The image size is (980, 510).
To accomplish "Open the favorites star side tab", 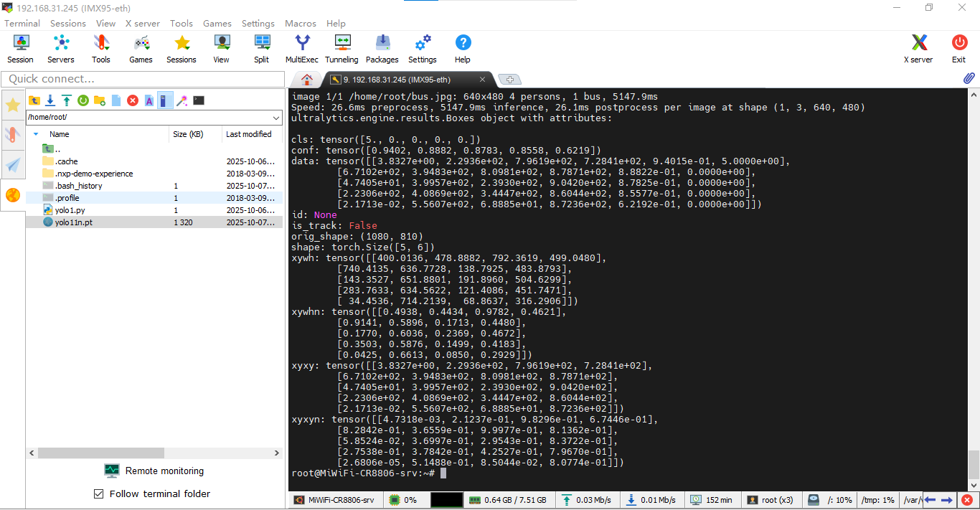I will coord(13,105).
